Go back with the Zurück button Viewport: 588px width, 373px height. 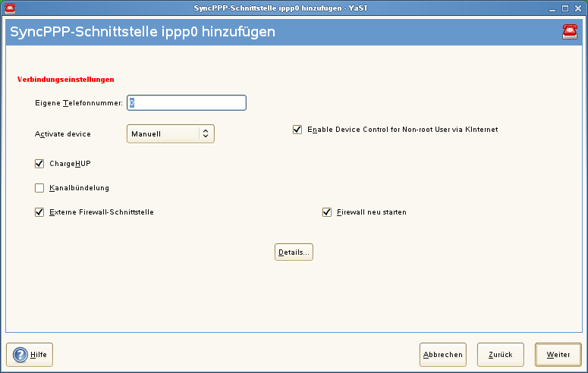(501, 354)
